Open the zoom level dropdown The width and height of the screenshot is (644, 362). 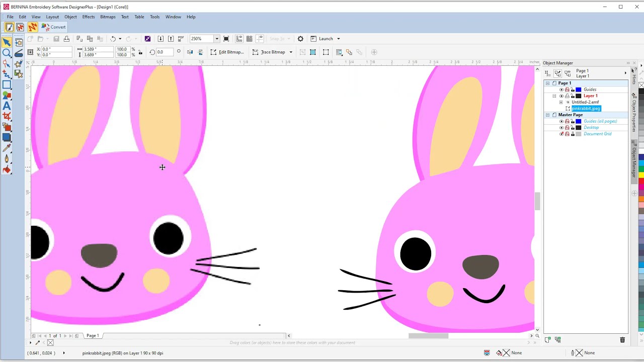click(x=217, y=39)
